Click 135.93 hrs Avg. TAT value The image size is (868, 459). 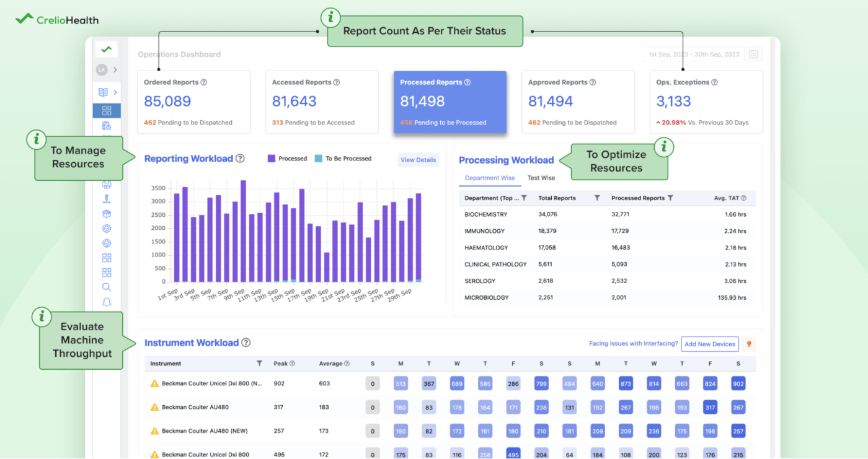(x=731, y=298)
